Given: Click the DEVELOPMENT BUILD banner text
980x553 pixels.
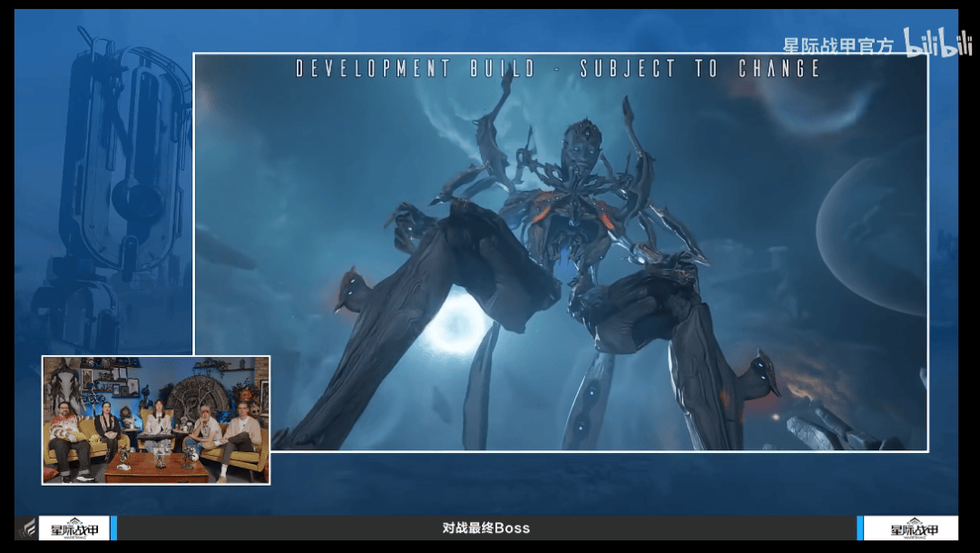Looking at the screenshot, I should tap(558, 69).
